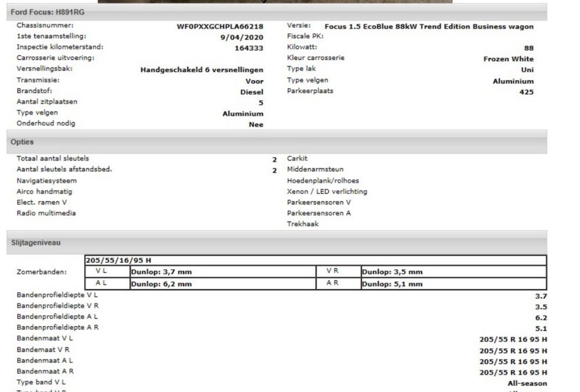The height and width of the screenshot is (392, 580).
Task: Select the Fiscale PK: label
Action: point(305,36)
